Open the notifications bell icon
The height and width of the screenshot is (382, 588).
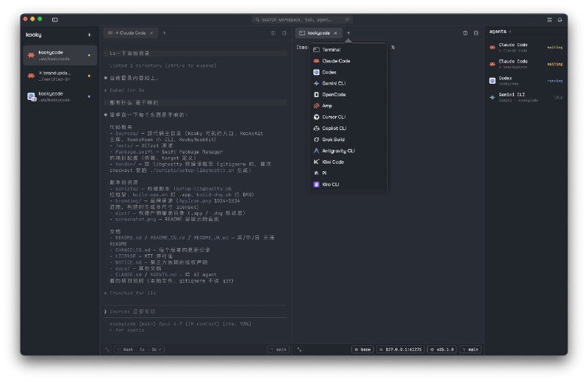pos(560,20)
